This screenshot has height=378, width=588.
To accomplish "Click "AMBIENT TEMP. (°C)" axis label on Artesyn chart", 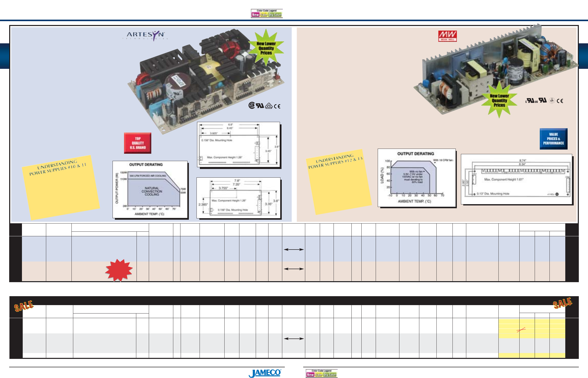I will click(149, 214).
